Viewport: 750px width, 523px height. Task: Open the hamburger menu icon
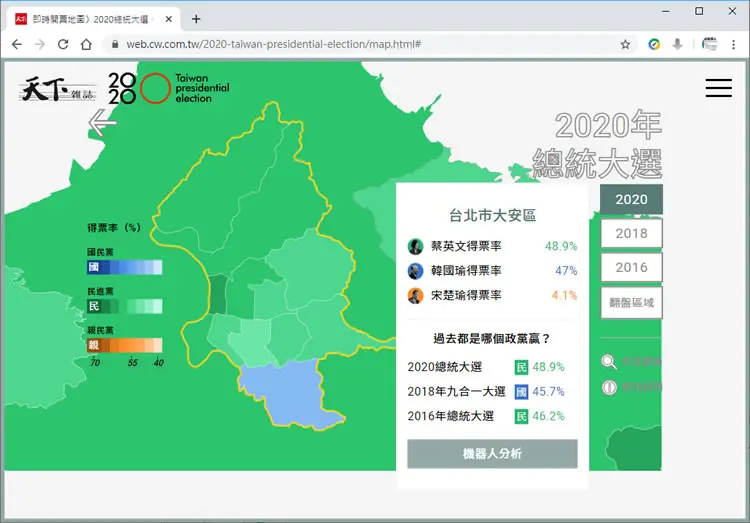click(x=718, y=88)
